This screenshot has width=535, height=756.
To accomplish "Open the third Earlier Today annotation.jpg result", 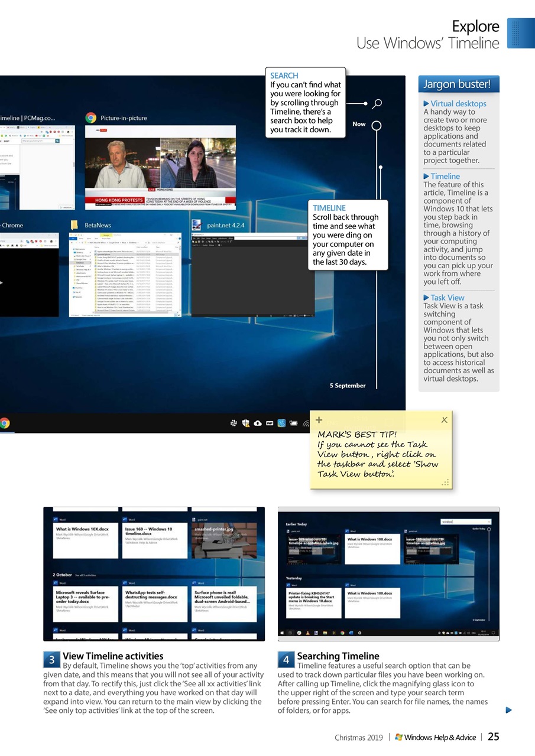I will click(432, 549).
